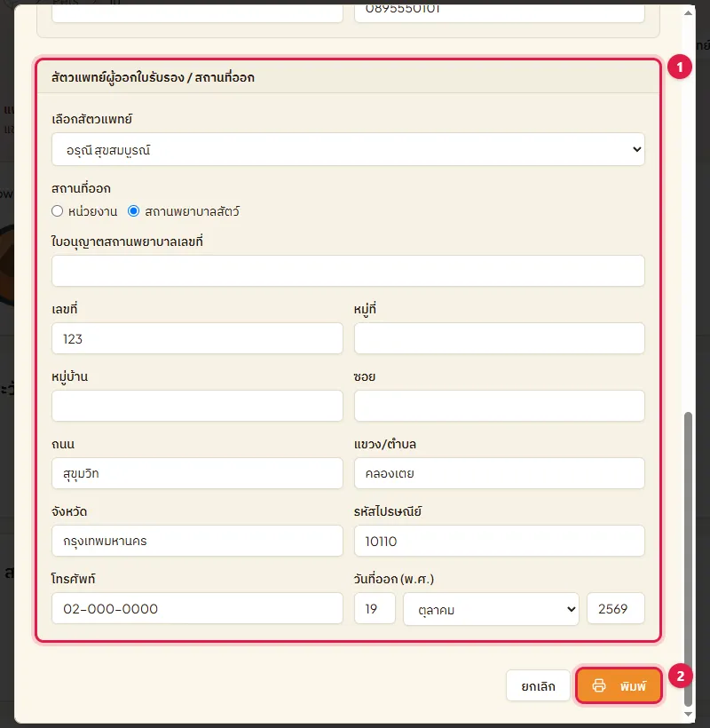Click the section heading สัตวแพทย์ผู้ออกใบรับรอง / สถานที่ออก
The height and width of the screenshot is (728, 710).
[153, 77]
